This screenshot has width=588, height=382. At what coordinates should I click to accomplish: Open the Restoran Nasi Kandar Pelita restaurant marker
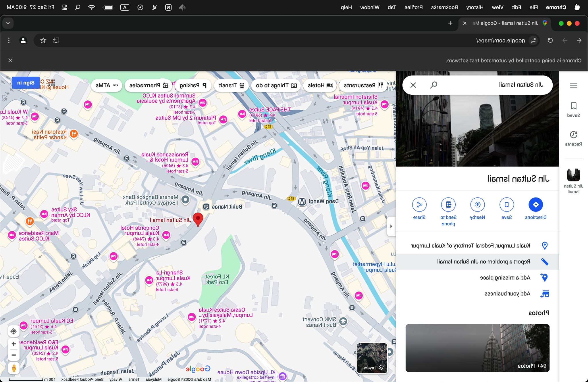pyautogui.click(x=74, y=134)
